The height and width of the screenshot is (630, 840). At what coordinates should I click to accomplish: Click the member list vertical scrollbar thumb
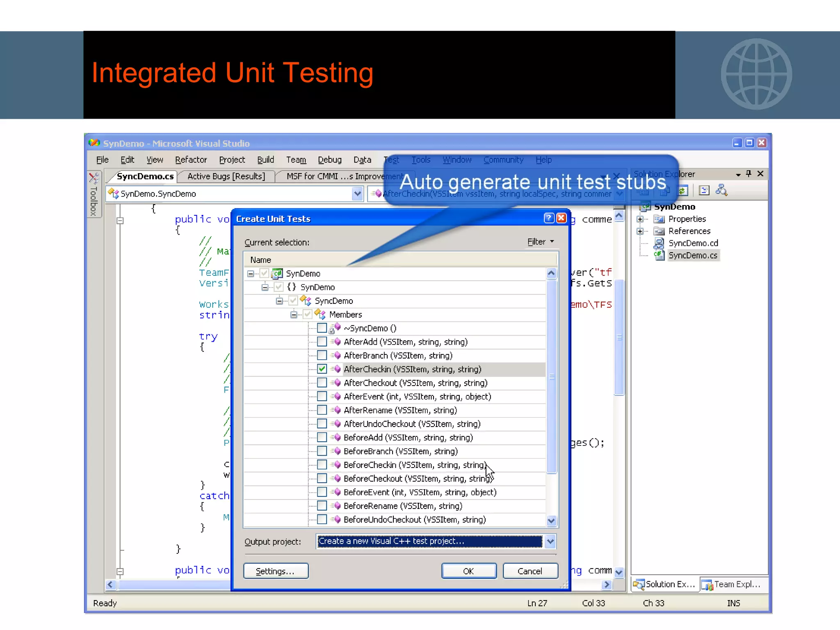(x=552, y=377)
